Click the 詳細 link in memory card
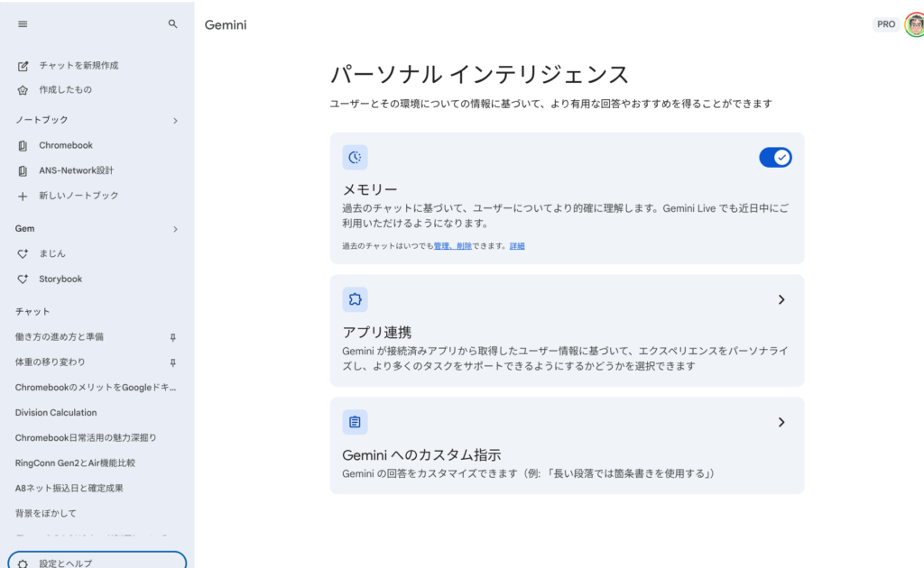 tap(517, 246)
